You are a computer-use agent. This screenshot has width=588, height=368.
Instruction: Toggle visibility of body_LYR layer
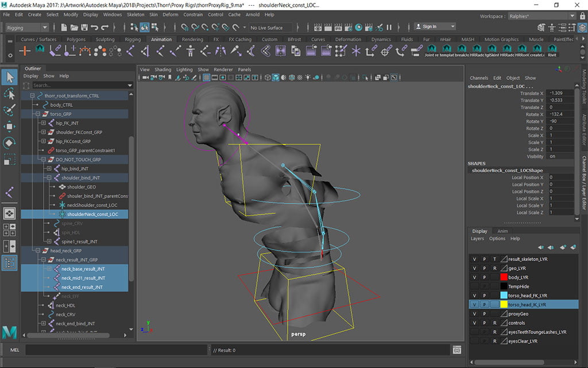(x=474, y=277)
